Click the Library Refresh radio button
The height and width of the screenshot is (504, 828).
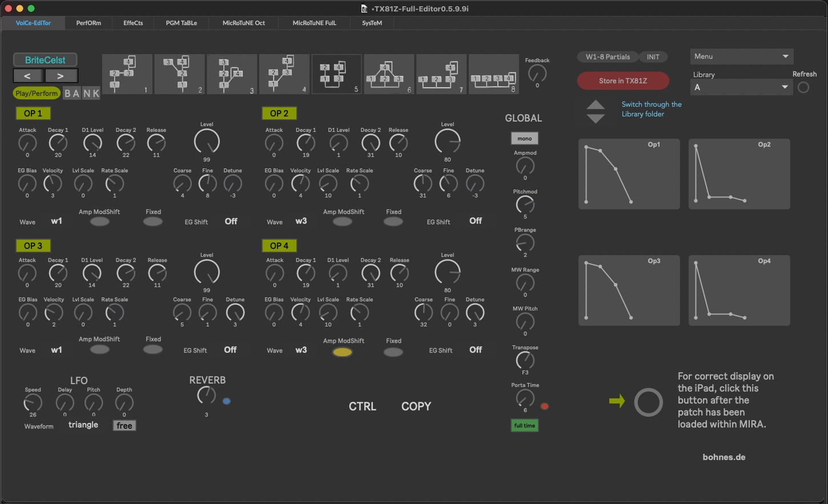803,87
